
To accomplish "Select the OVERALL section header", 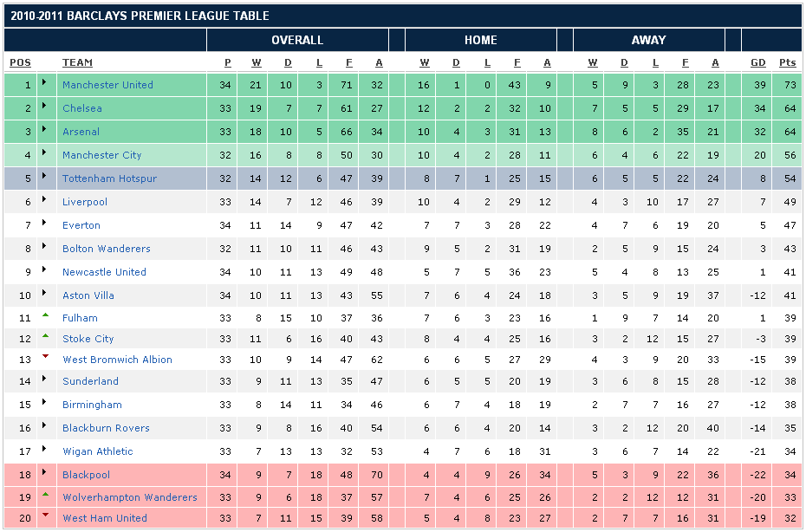I will point(297,40).
